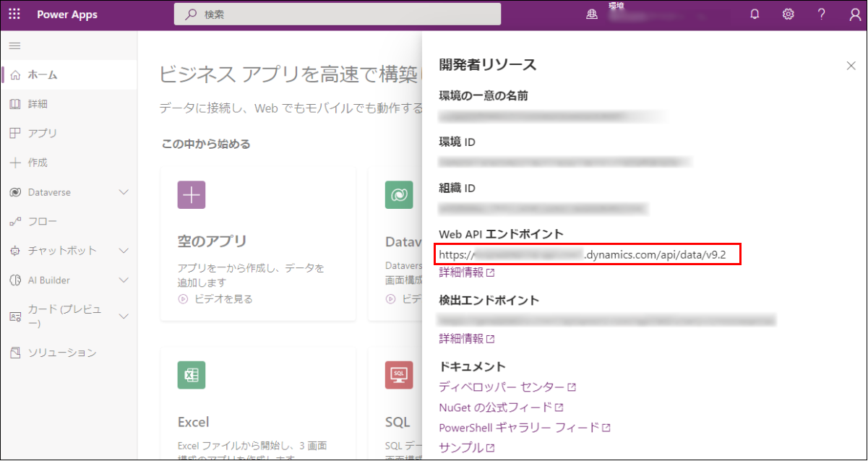Image resolution: width=868 pixels, height=461 pixels.
Task: Click the solutions icon beside ソリューション
Action: click(15, 353)
